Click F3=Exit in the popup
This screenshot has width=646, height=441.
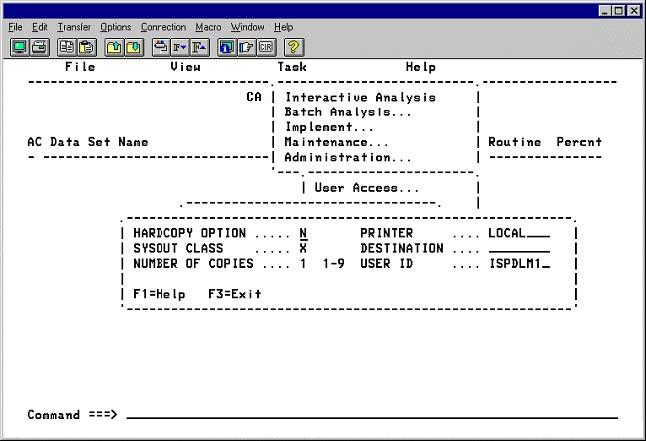coord(234,294)
